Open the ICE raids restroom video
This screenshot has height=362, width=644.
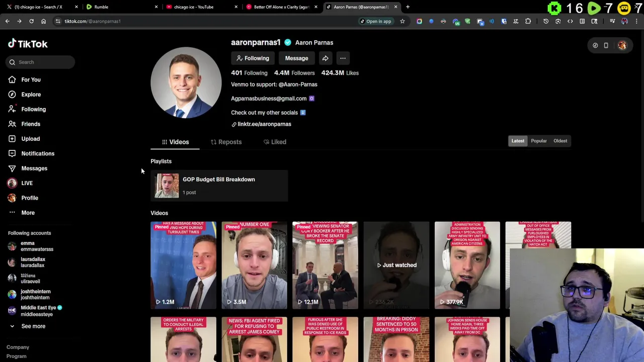tap(325, 339)
